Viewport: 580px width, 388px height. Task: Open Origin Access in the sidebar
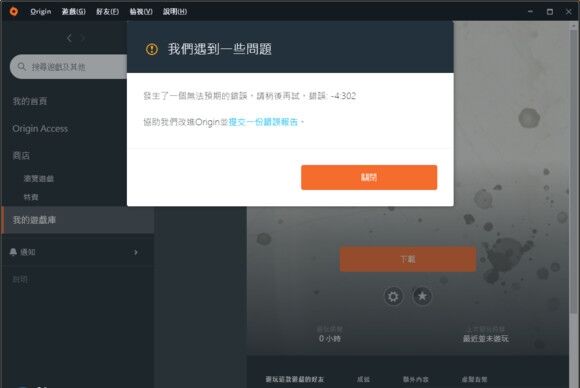coord(40,129)
